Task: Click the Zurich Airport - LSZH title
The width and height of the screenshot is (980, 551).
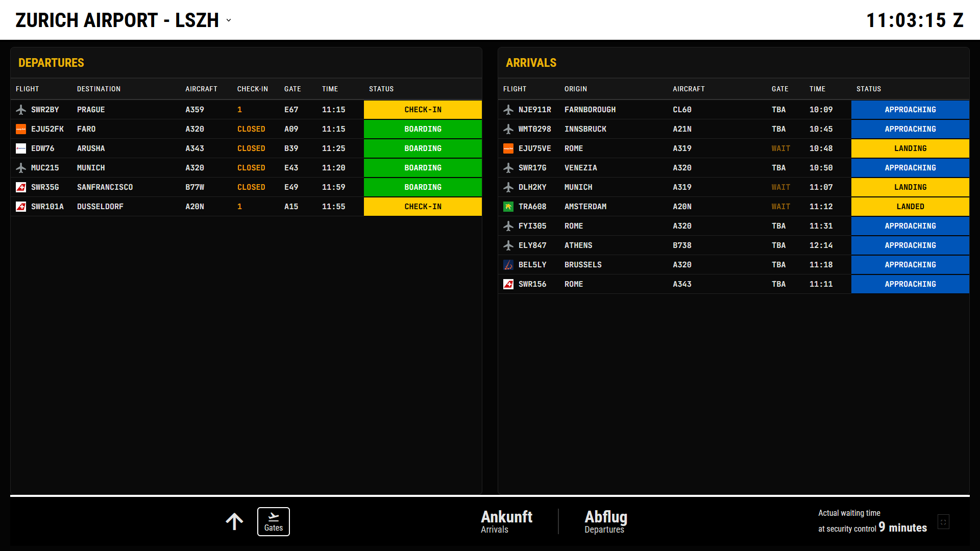Action: 117,20
